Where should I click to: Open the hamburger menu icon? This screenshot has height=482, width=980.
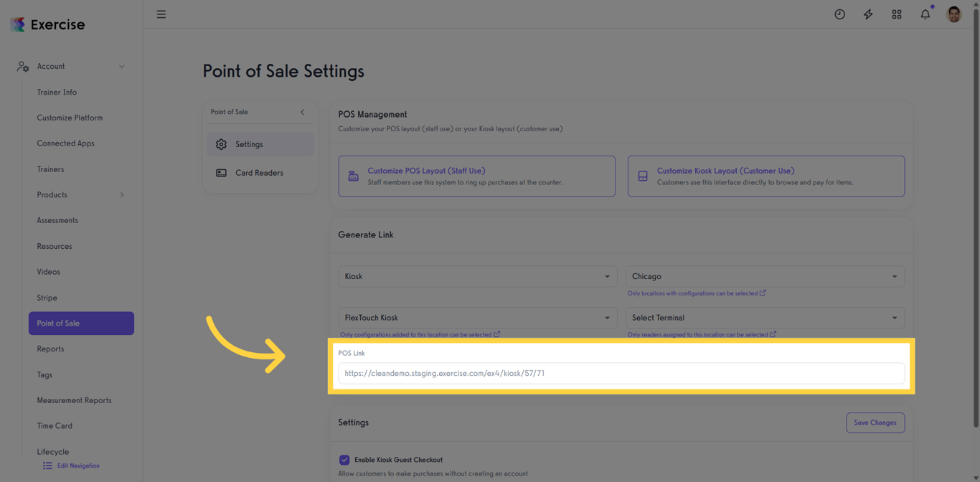(161, 14)
